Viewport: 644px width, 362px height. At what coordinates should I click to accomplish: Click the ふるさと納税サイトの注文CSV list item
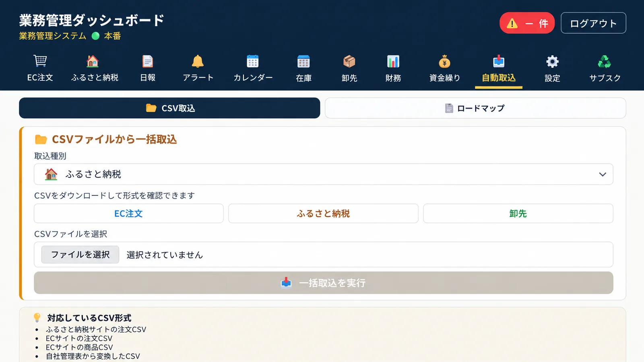click(x=96, y=329)
